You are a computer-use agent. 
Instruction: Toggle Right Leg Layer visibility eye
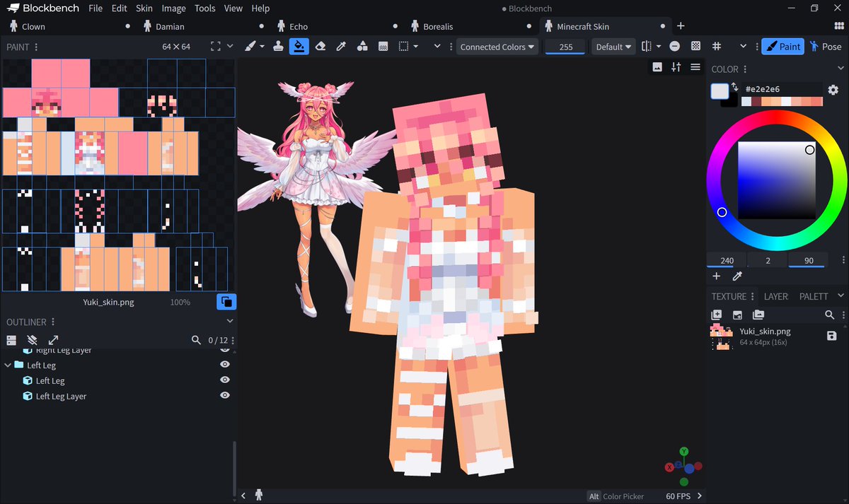(x=225, y=350)
